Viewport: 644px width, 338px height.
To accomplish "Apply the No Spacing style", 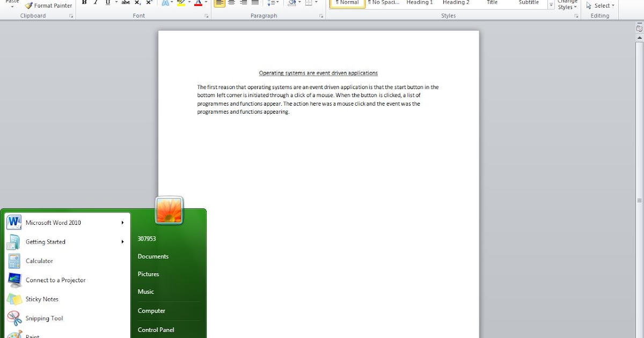I will [x=383, y=3].
